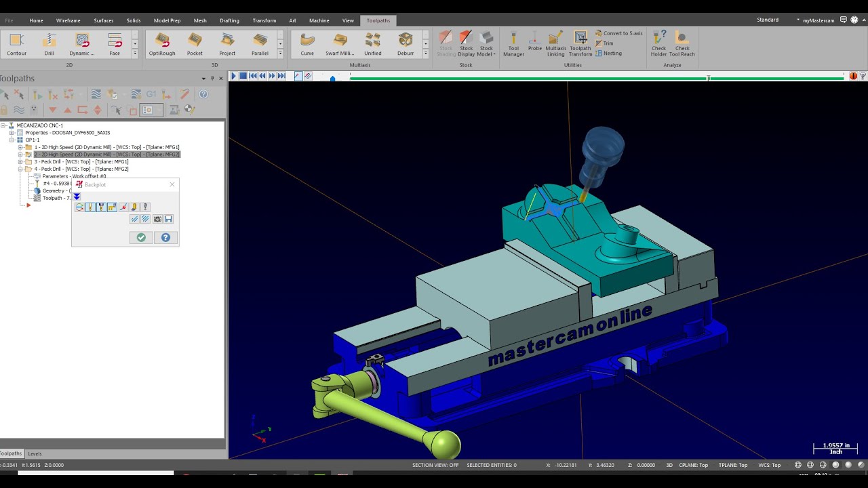The image size is (868, 488).
Task: Toggle display tool in Backplot dialog
Action: pos(90,207)
